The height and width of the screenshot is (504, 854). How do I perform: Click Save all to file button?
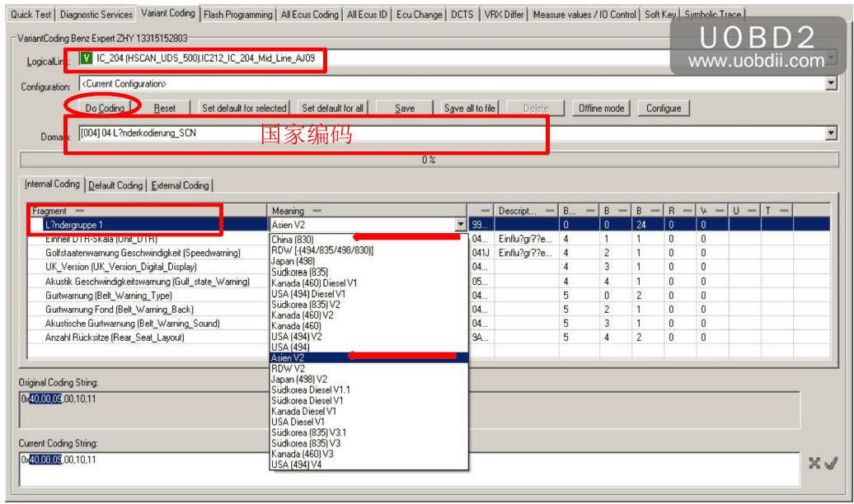pyautogui.click(x=470, y=108)
